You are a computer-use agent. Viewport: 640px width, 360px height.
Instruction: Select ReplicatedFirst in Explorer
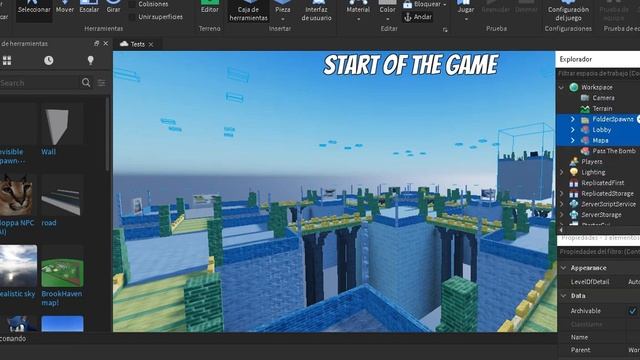click(x=602, y=183)
